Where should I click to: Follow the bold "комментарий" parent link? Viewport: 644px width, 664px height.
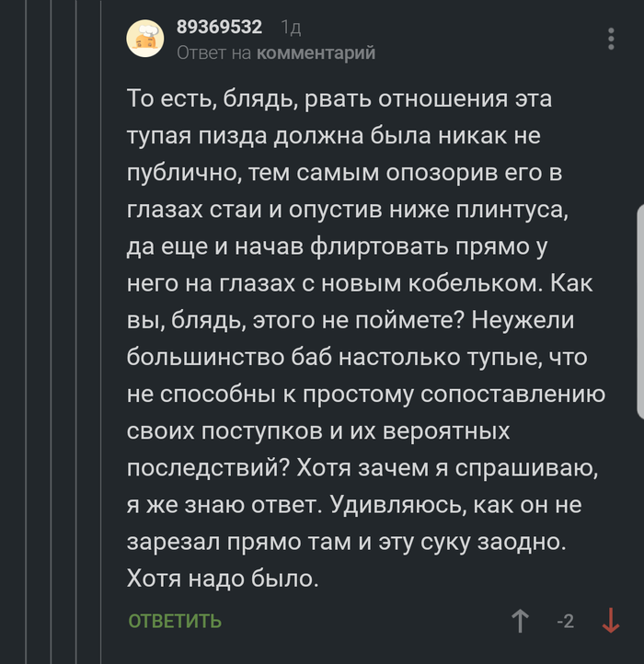pyautogui.click(x=316, y=53)
